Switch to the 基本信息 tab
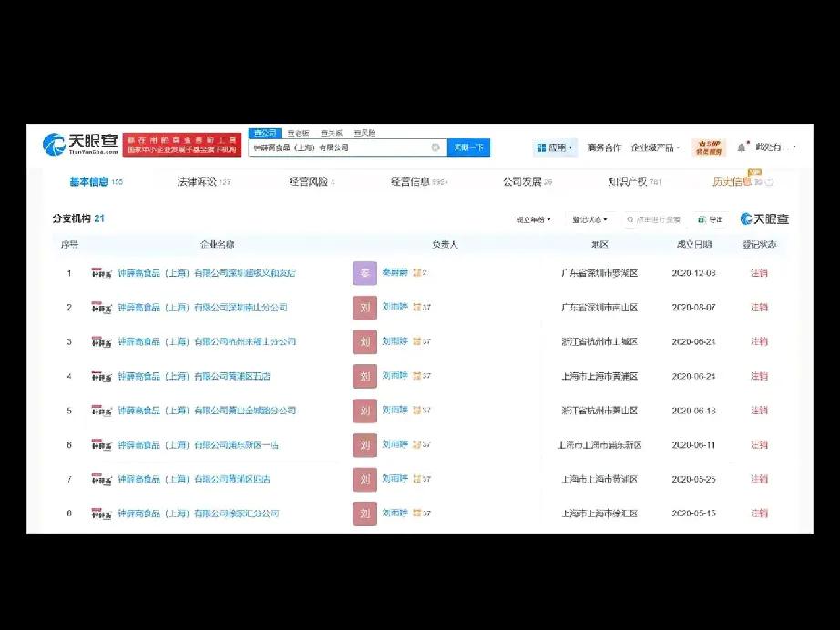840x630 pixels. click(x=96, y=182)
